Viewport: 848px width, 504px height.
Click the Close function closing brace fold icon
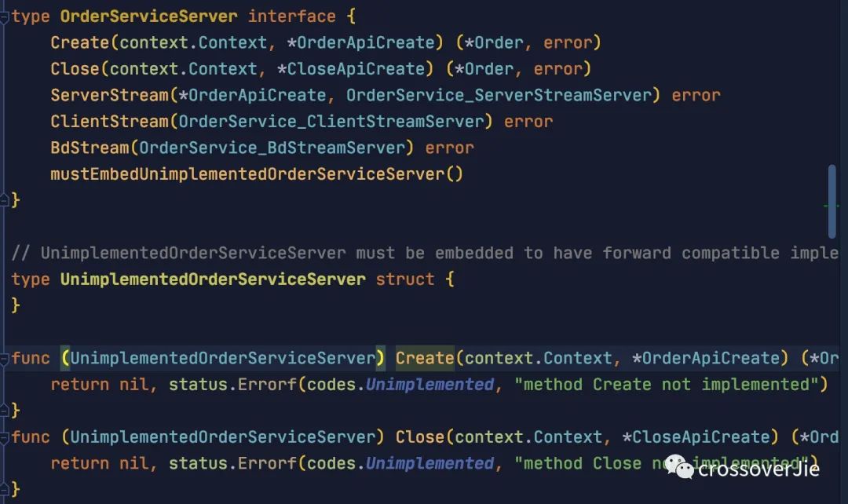click(5, 489)
